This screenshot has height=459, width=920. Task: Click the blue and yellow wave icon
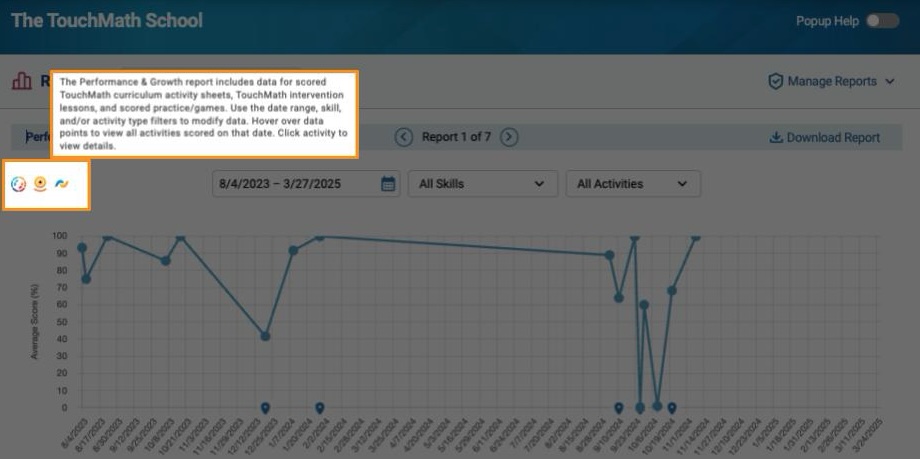(x=62, y=184)
